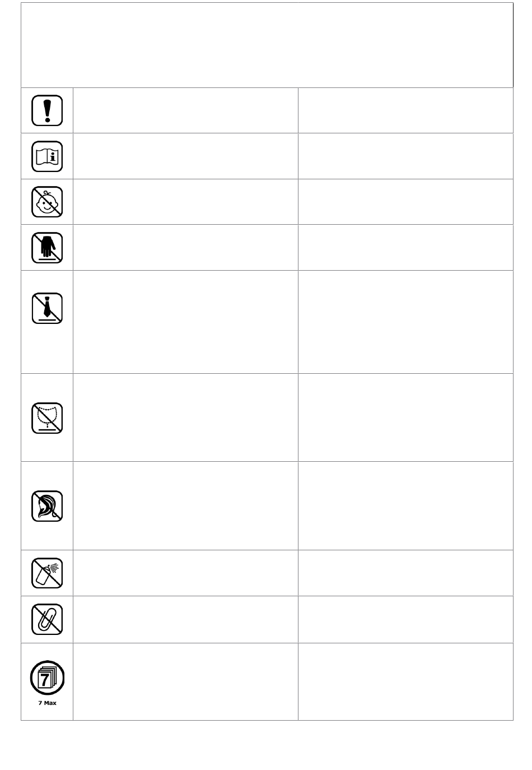Select the no-hands prohibition icon
Image resolution: width=532 pixels, height=770 pixels.
[x=47, y=248]
